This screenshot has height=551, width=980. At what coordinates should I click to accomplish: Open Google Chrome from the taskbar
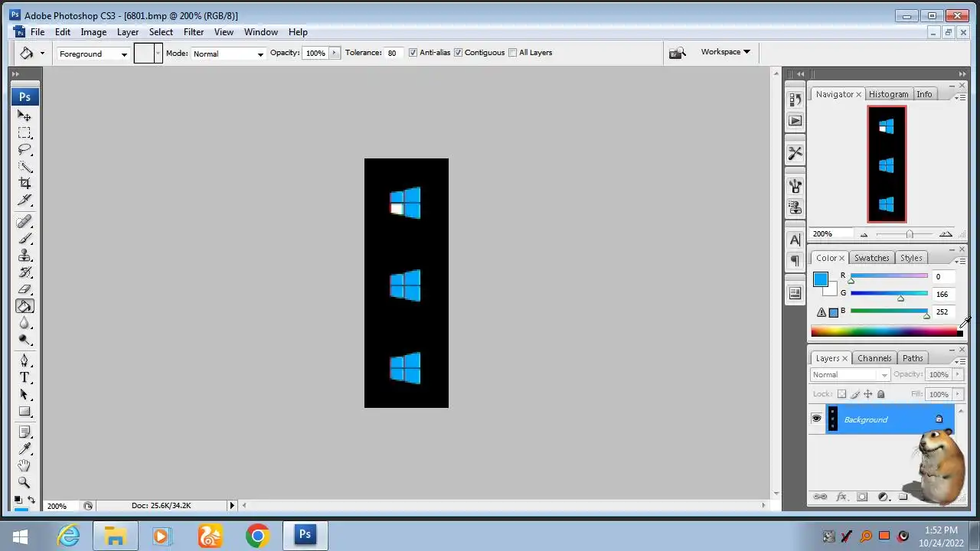point(257,536)
